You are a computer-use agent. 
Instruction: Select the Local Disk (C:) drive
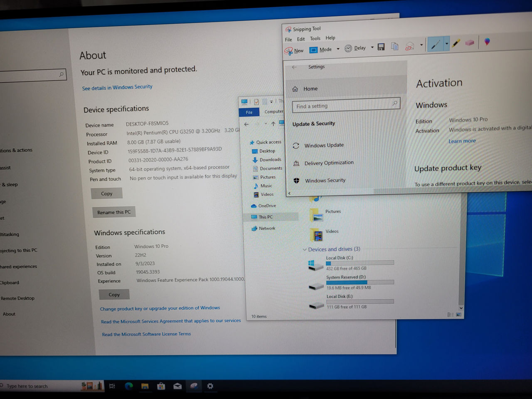[x=351, y=264]
